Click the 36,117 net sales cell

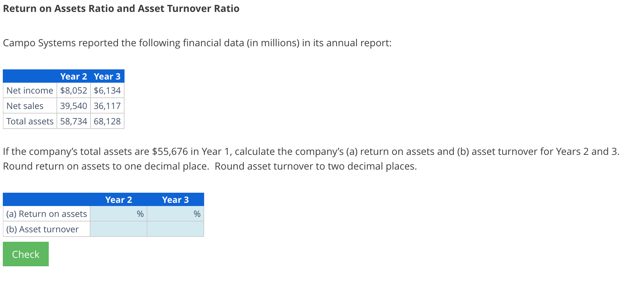click(x=107, y=106)
